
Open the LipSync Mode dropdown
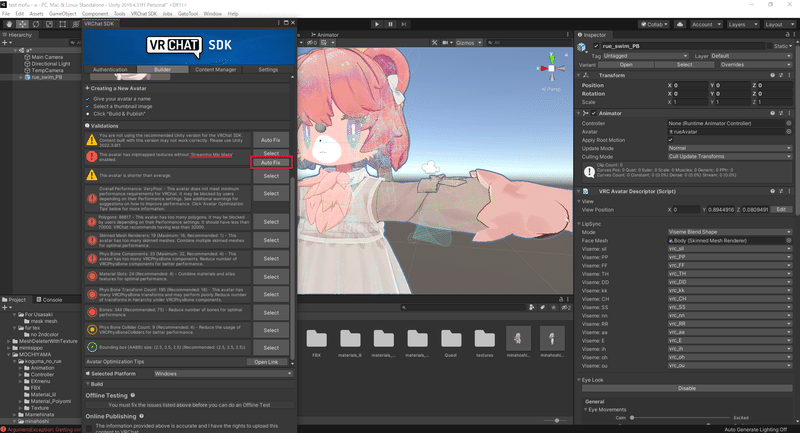730,232
